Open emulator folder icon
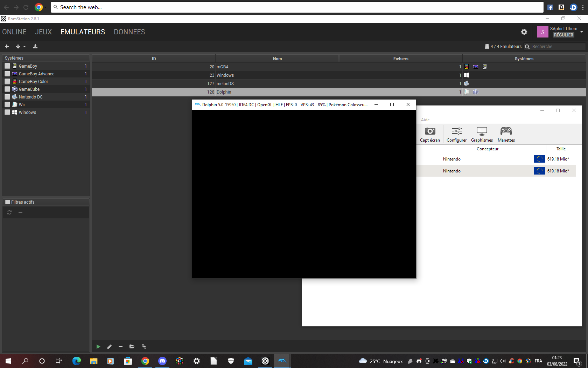This screenshot has height=368, width=588. [132, 347]
